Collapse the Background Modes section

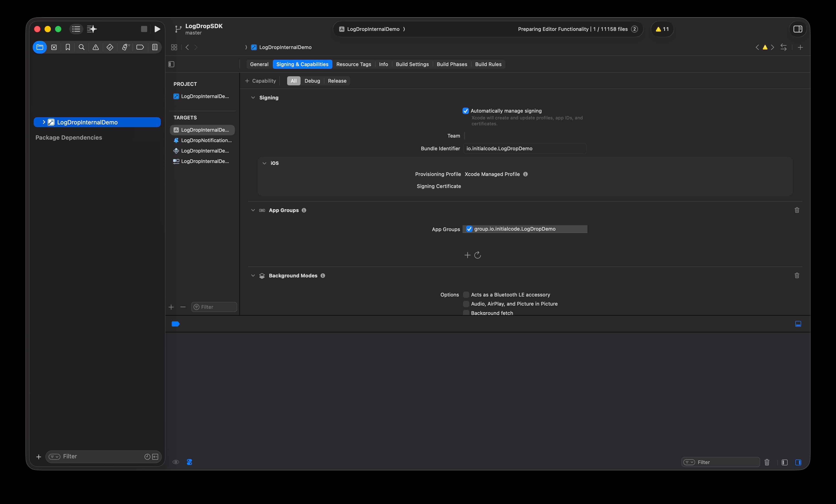pos(253,276)
